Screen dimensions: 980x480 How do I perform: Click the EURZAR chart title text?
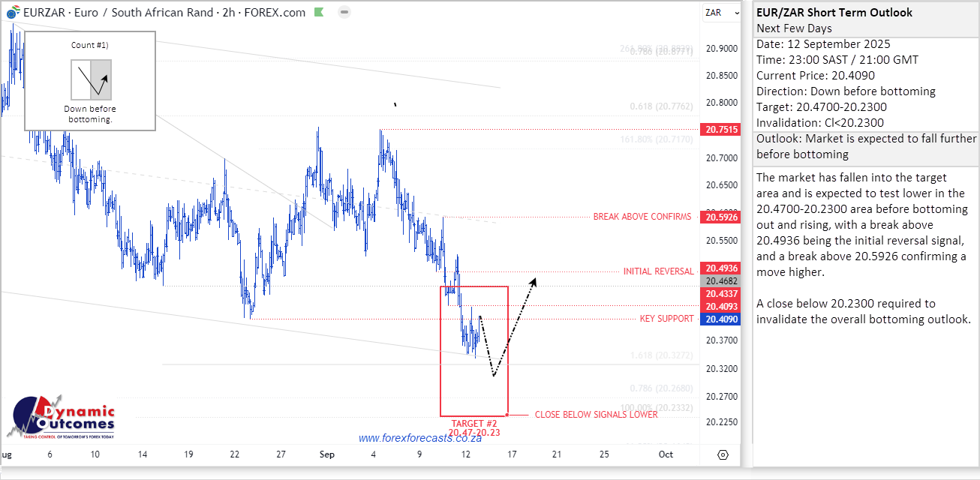tap(164, 13)
